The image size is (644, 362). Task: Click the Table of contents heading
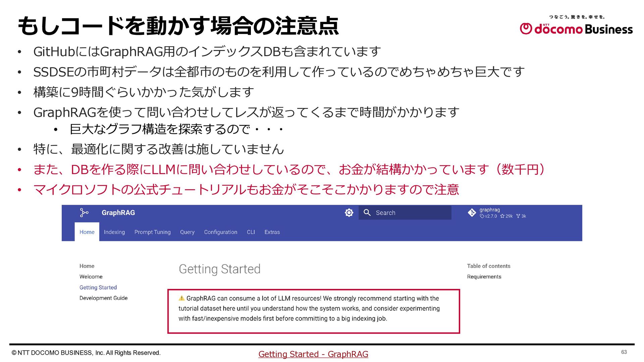489,266
